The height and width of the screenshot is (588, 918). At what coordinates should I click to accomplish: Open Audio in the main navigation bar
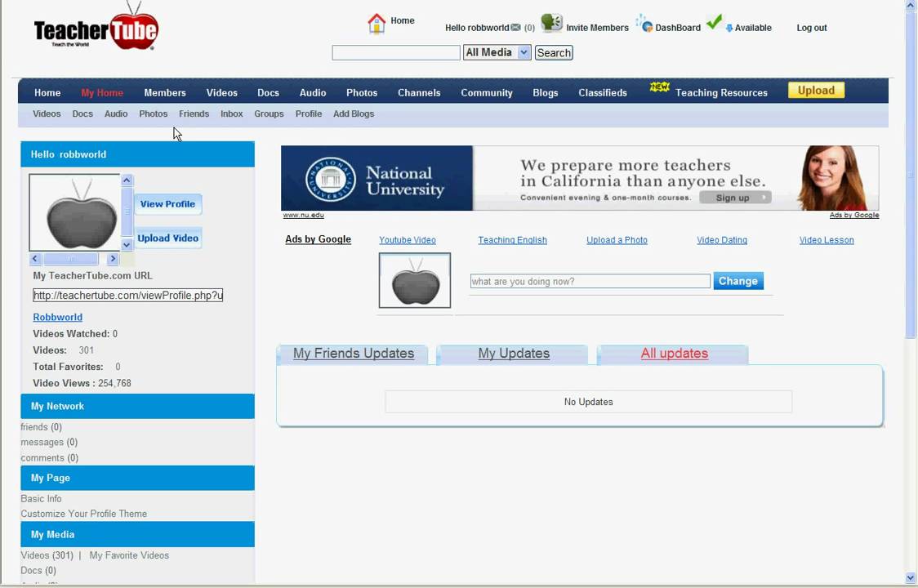313,92
